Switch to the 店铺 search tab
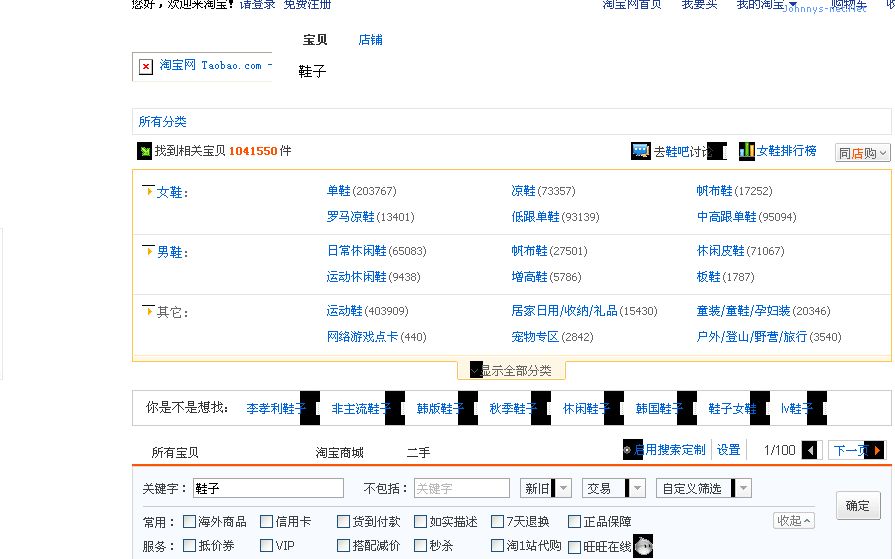This screenshot has height=559, width=895. 370,40
